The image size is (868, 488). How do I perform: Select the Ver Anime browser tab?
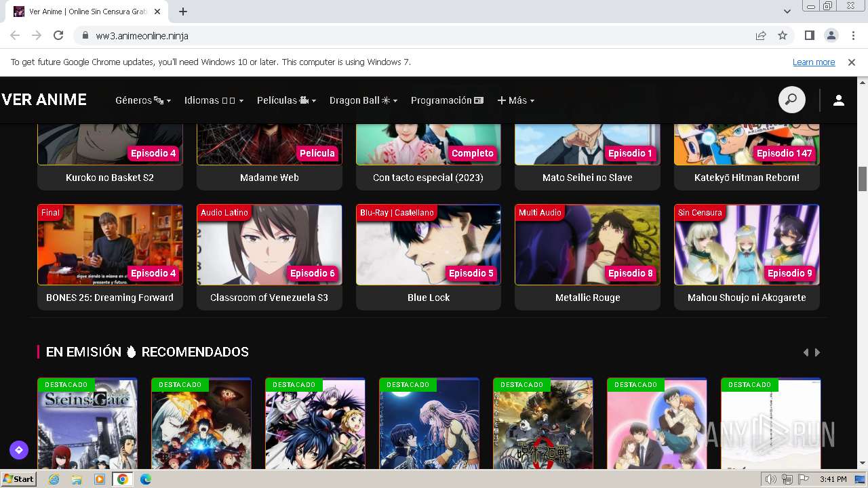point(88,12)
